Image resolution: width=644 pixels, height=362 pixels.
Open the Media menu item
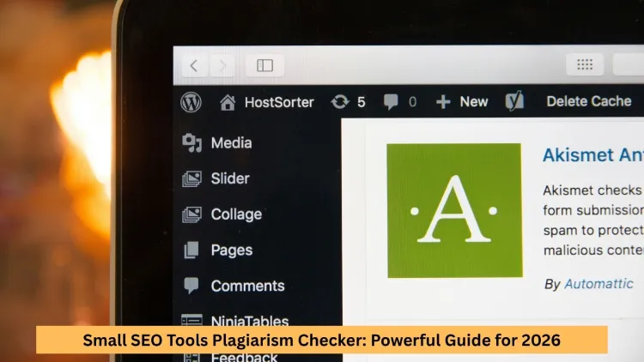pyautogui.click(x=231, y=143)
